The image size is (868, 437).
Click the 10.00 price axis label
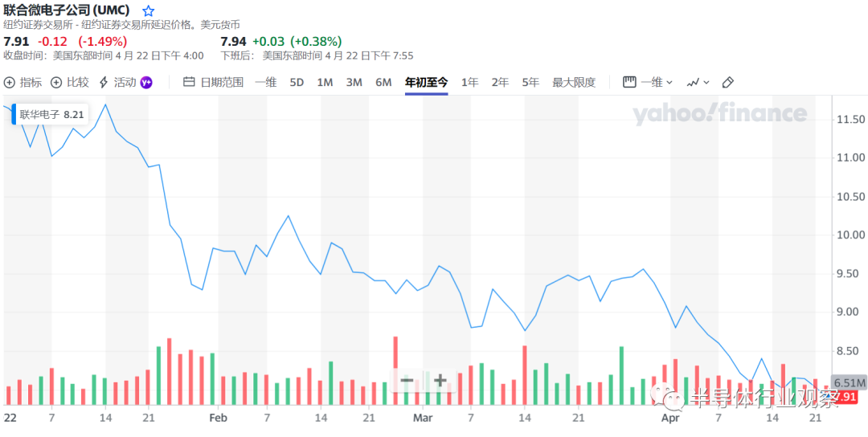[850, 235]
